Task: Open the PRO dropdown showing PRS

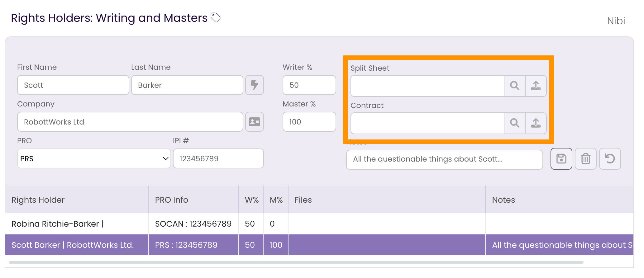Action: click(94, 158)
